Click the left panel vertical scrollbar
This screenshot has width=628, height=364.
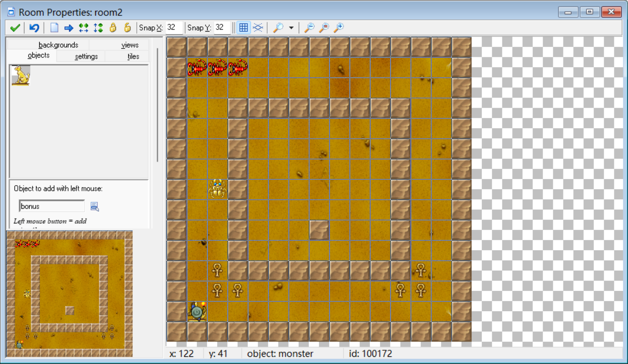(157, 105)
